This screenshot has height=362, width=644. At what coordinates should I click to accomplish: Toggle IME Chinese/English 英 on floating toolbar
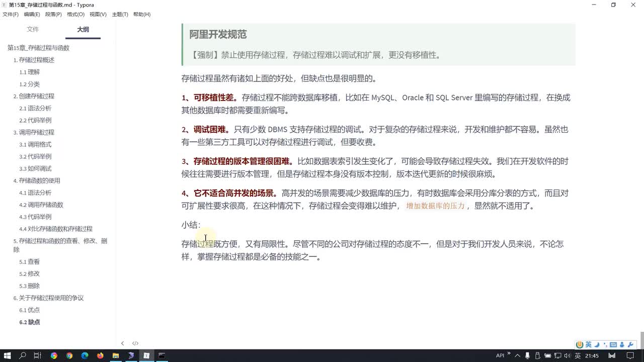[588, 344]
